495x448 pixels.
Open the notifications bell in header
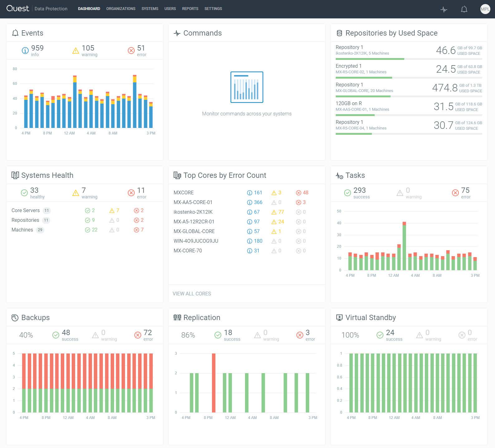pyautogui.click(x=464, y=9)
